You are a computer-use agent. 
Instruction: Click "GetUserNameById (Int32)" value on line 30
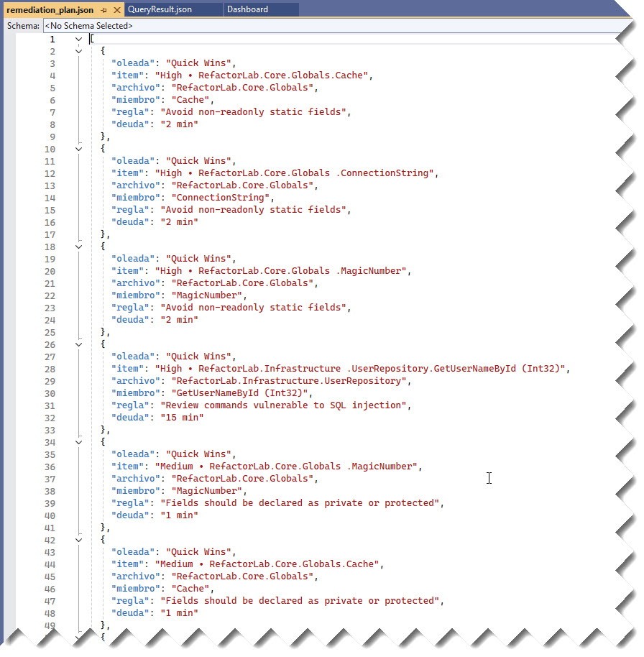pos(239,393)
